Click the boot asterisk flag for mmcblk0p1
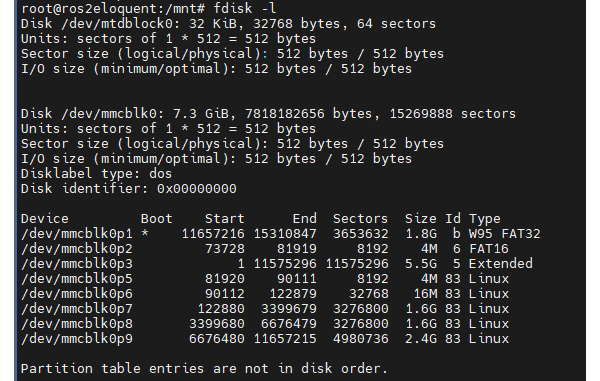 coord(145,233)
